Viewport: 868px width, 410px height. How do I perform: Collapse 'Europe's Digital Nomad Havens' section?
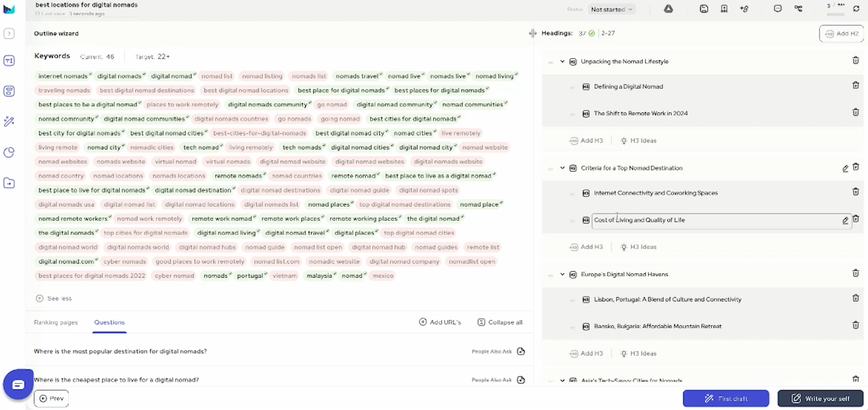[x=562, y=274]
